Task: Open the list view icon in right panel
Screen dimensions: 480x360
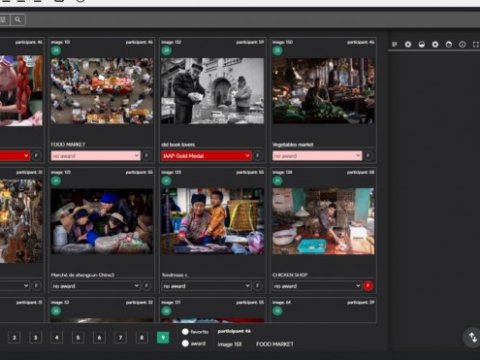Action: [x=395, y=44]
